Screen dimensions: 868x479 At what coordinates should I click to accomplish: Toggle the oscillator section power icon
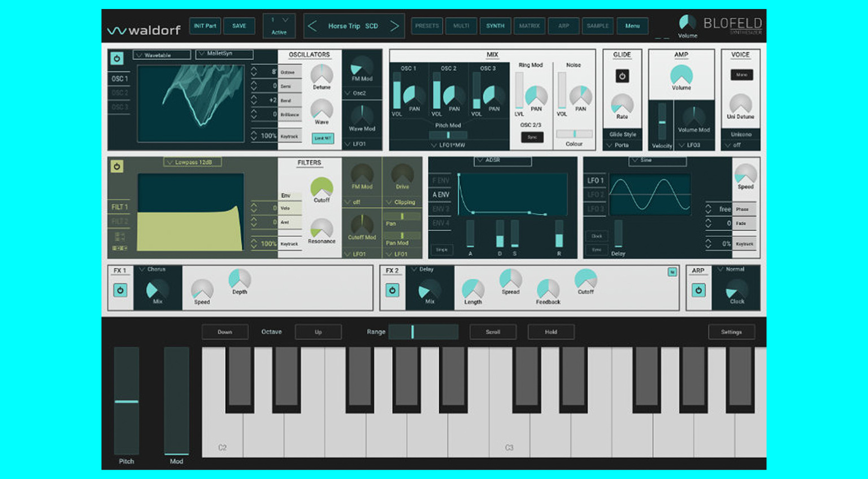coord(117,58)
